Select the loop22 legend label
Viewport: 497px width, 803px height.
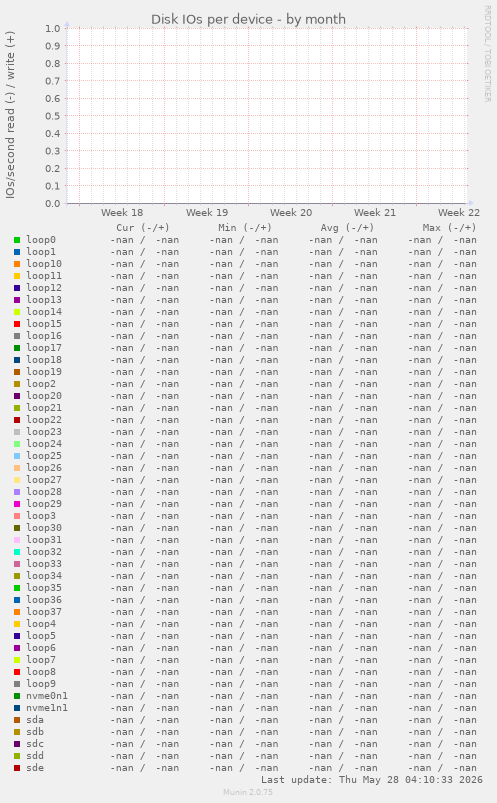click(44, 420)
